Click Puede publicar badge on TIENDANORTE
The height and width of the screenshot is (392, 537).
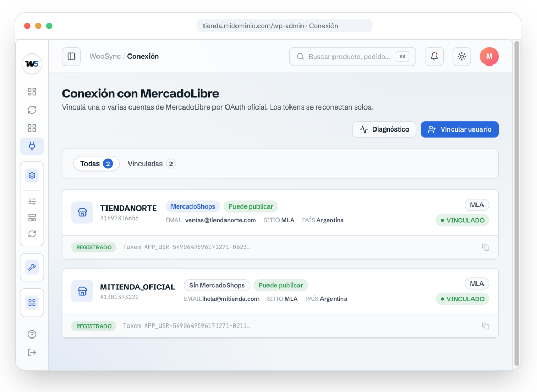(x=251, y=206)
